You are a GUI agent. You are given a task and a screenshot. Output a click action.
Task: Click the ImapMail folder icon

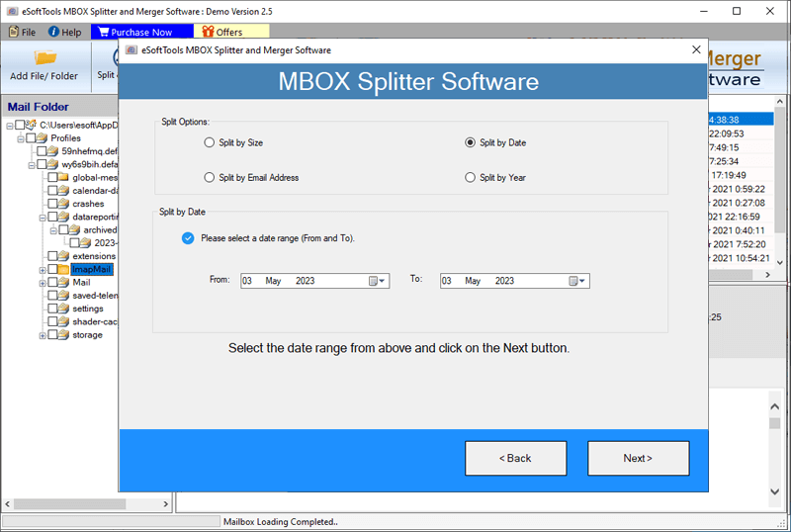(63, 270)
